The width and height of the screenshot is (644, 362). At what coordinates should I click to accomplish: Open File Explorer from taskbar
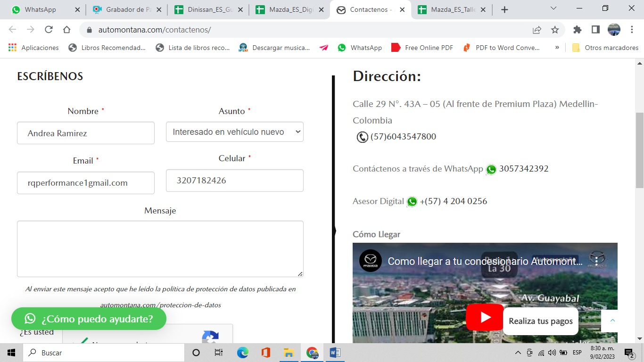(289, 353)
